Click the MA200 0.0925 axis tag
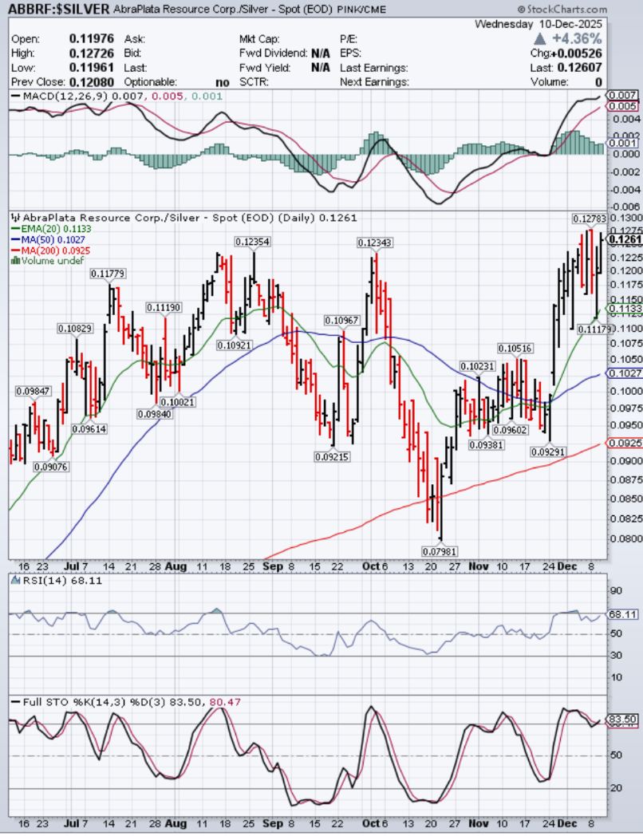The image size is (643, 840). (625, 443)
